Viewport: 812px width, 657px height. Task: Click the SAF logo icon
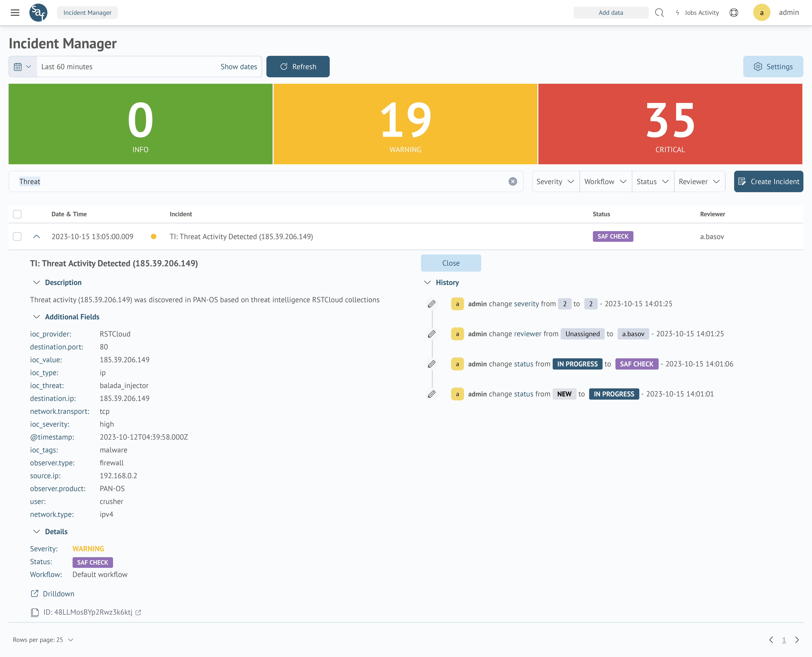[38, 12]
